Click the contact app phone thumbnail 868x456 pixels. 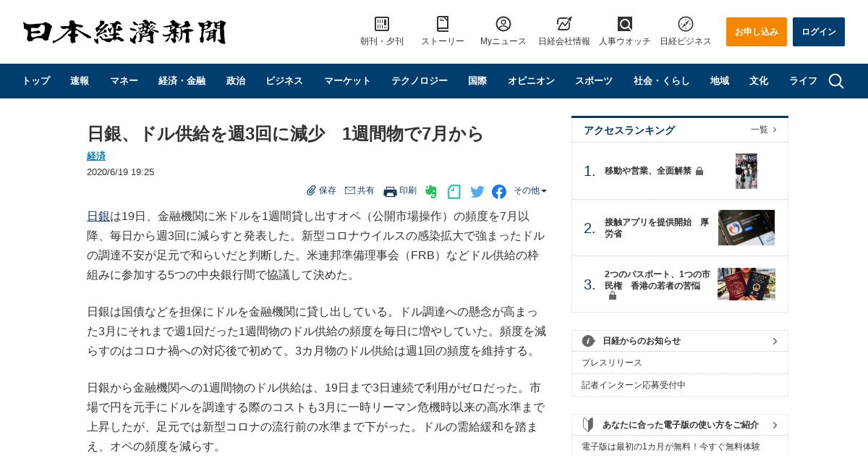click(x=746, y=228)
